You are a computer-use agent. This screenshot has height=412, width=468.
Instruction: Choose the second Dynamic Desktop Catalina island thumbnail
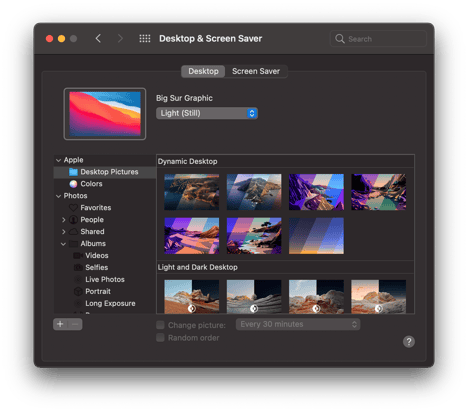(x=254, y=192)
